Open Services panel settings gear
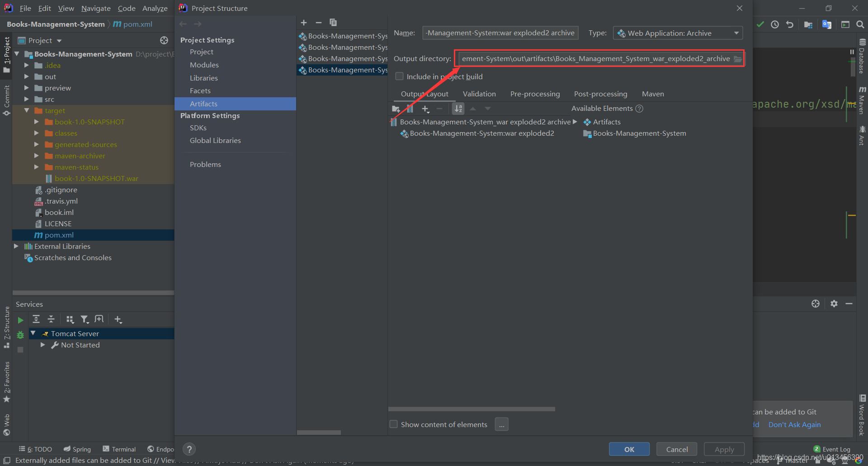 click(834, 304)
